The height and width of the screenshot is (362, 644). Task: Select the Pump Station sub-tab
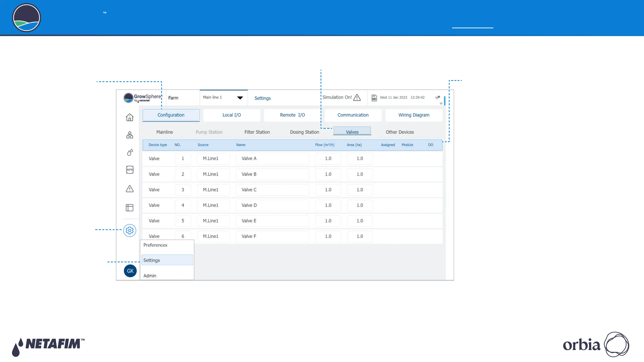[x=209, y=132]
